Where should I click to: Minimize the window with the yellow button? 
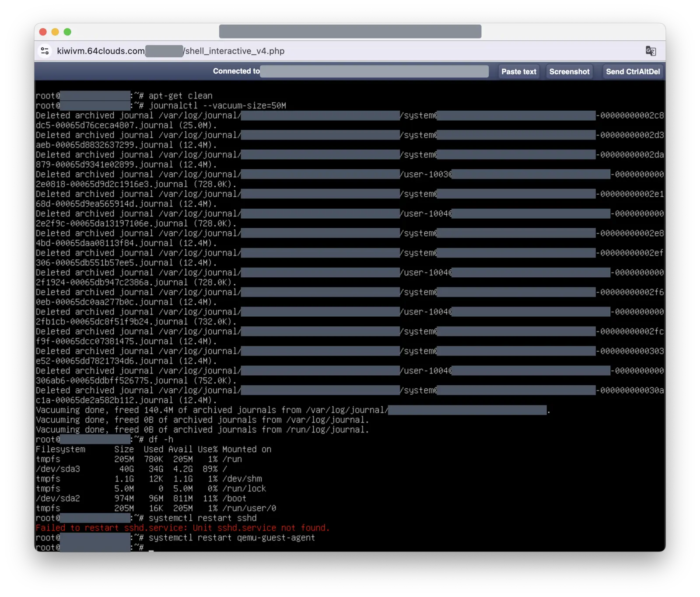coord(55,32)
